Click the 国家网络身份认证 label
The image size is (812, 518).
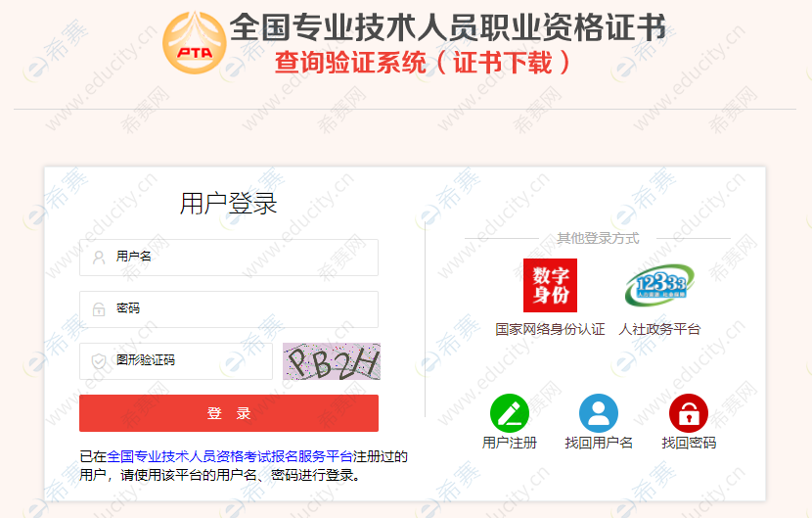click(x=550, y=329)
